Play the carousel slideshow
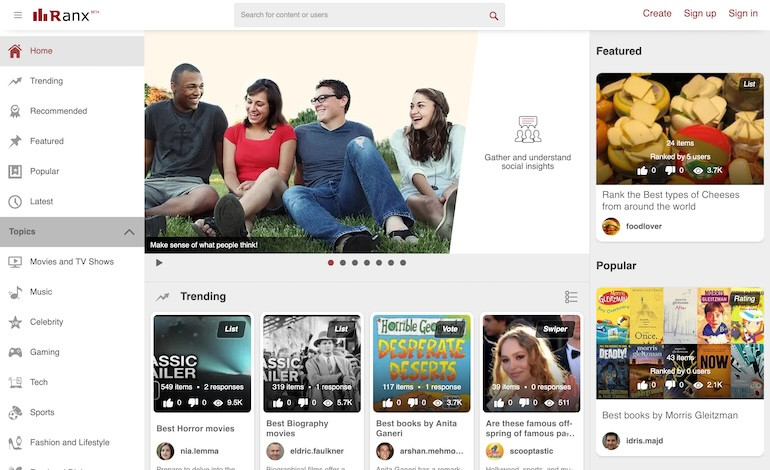Viewport: 770px width, 470px height. pyautogui.click(x=159, y=263)
